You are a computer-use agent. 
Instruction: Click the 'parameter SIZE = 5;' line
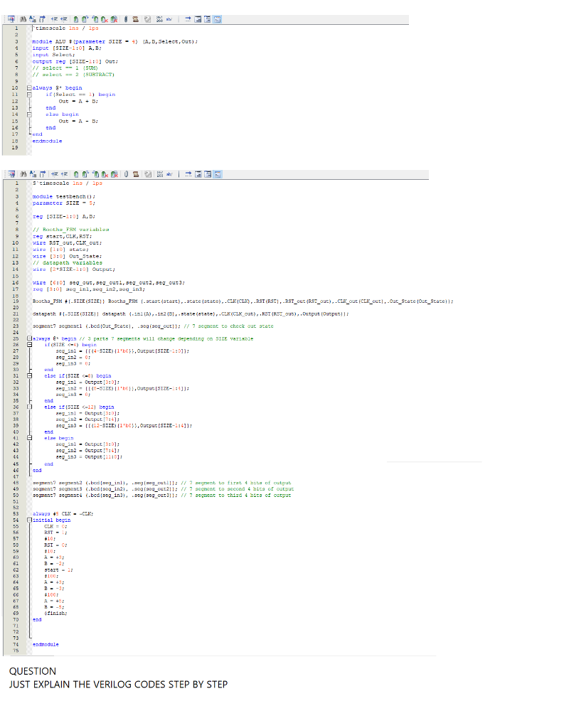[x=63, y=203]
